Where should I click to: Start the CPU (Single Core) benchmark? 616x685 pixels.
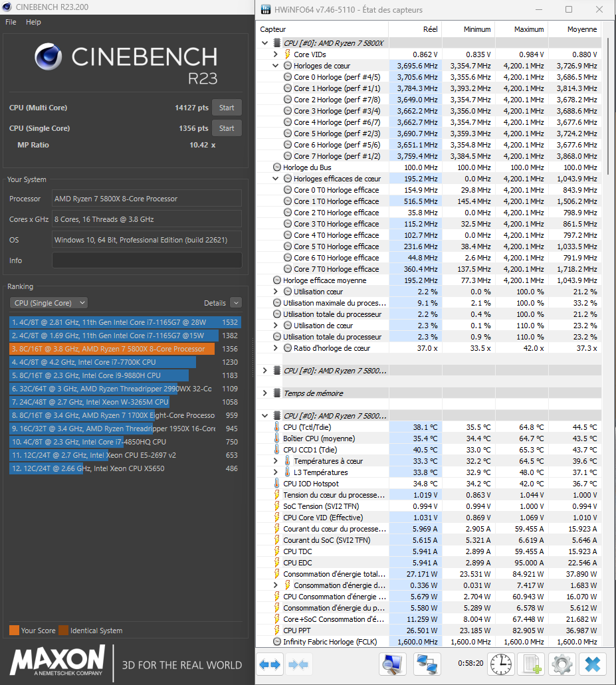pos(227,128)
